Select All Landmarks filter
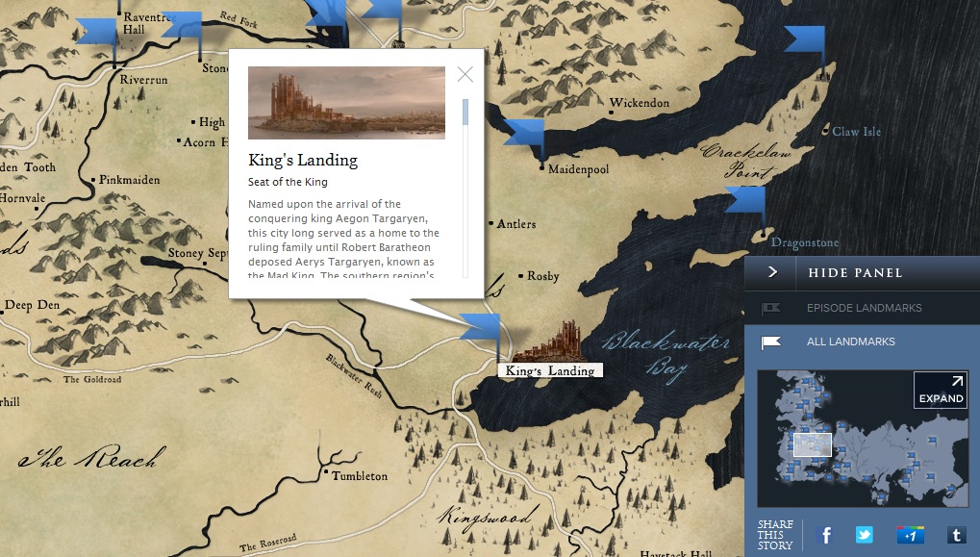The width and height of the screenshot is (980, 557). pyautogui.click(x=850, y=342)
